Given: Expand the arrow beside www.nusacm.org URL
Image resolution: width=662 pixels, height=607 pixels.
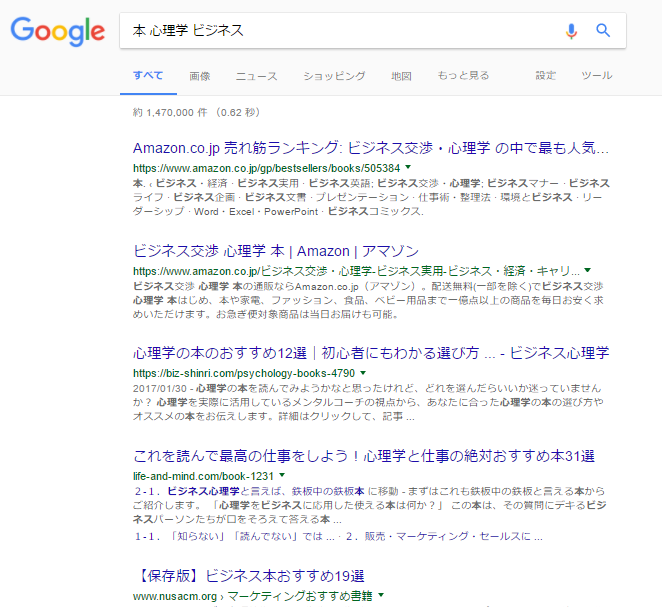Looking at the screenshot, I should 381,595.
